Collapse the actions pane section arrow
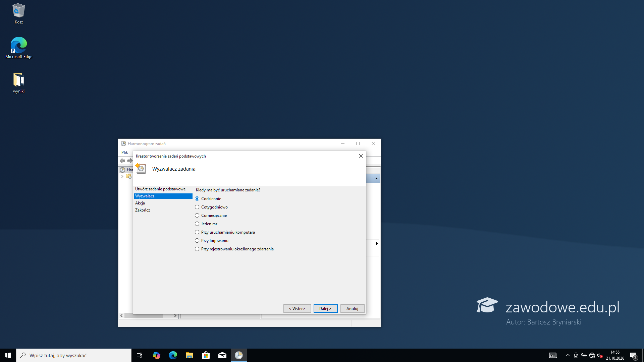This screenshot has height=362, width=644. [x=376, y=179]
